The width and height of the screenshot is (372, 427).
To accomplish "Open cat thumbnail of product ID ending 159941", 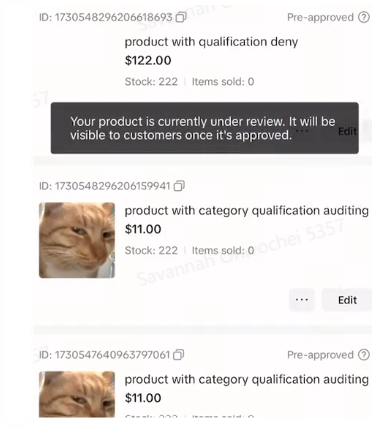I will point(77,240).
